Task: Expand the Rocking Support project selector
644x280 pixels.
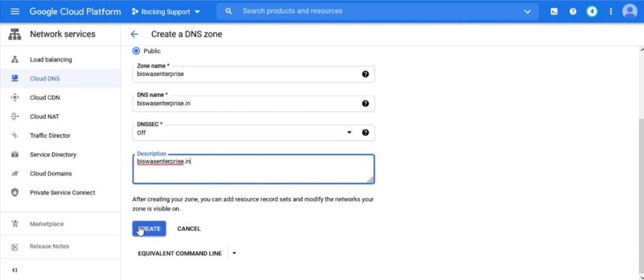Action: tap(166, 11)
